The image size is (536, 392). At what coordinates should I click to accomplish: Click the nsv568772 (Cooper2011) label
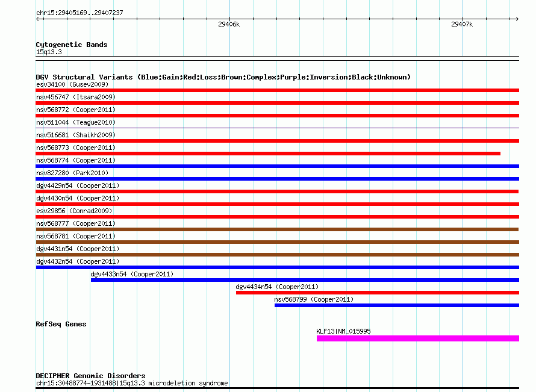coord(76,110)
